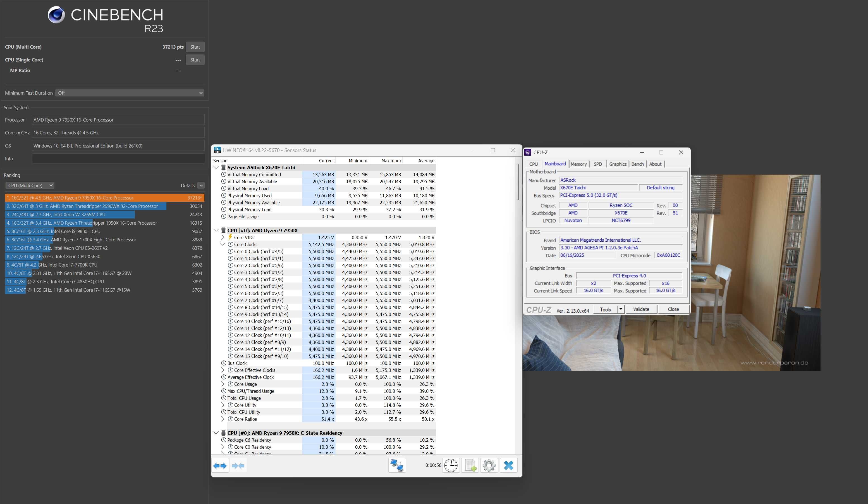Collapse the Core Clocks tree
The height and width of the screenshot is (504, 868).
coord(223,244)
